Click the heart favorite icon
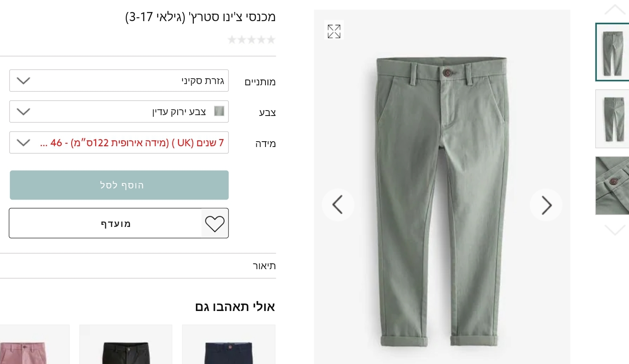629x364 pixels. click(x=214, y=224)
